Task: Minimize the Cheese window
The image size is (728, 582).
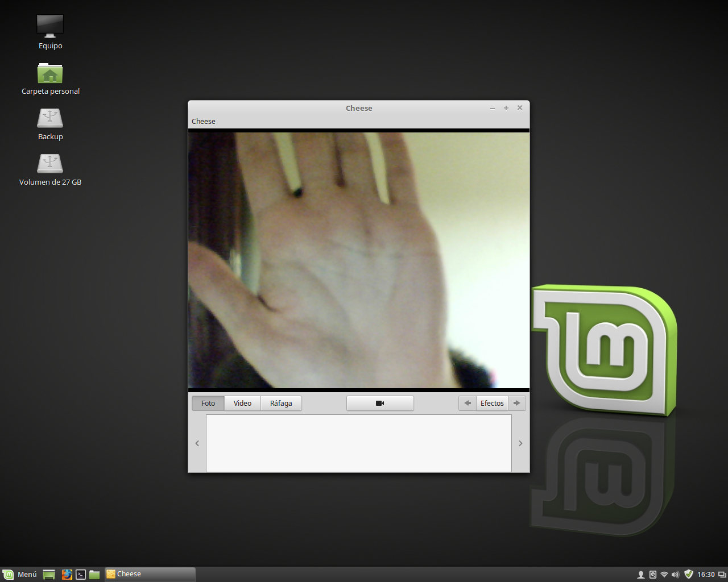Action: click(493, 108)
